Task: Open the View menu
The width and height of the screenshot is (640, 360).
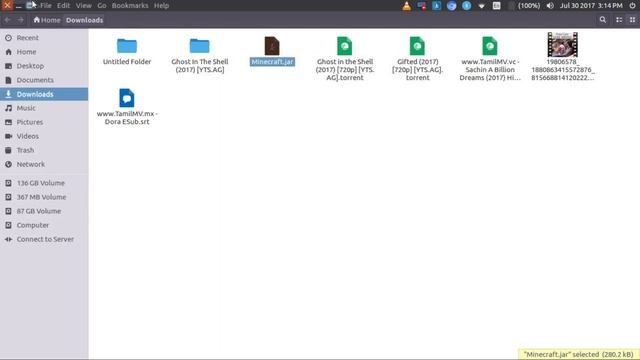Action: [84, 6]
